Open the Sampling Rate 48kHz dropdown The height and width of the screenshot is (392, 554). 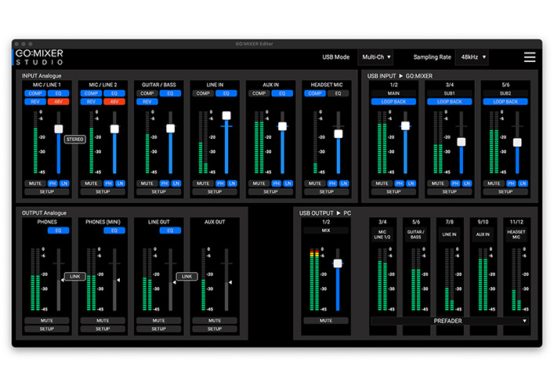click(x=471, y=57)
